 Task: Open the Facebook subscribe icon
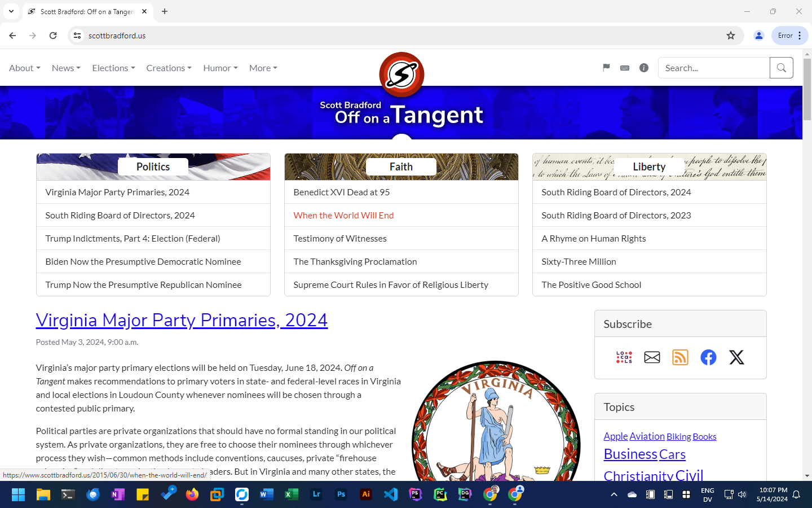pyautogui.click(x=708, y=357)
